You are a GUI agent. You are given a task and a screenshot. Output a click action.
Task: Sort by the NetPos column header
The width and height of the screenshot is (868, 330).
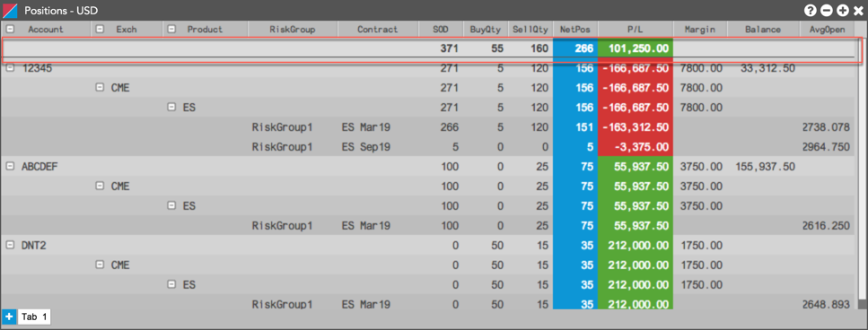(x=575, y=30)
